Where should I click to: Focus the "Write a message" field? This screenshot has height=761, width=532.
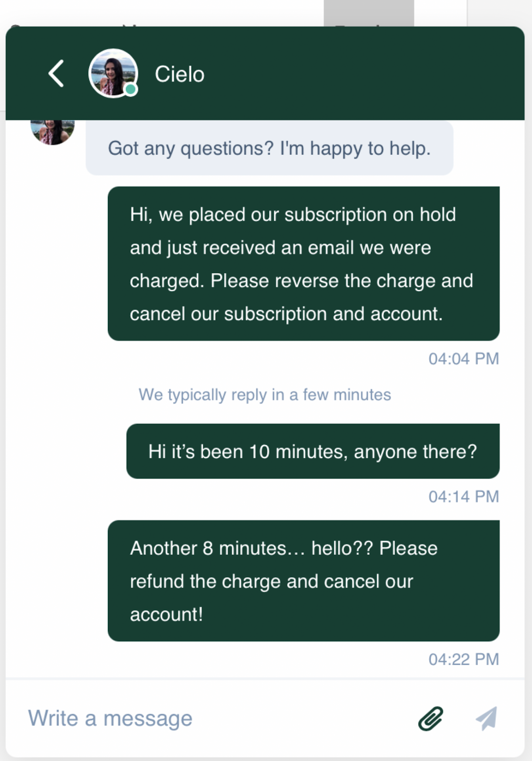198,718
